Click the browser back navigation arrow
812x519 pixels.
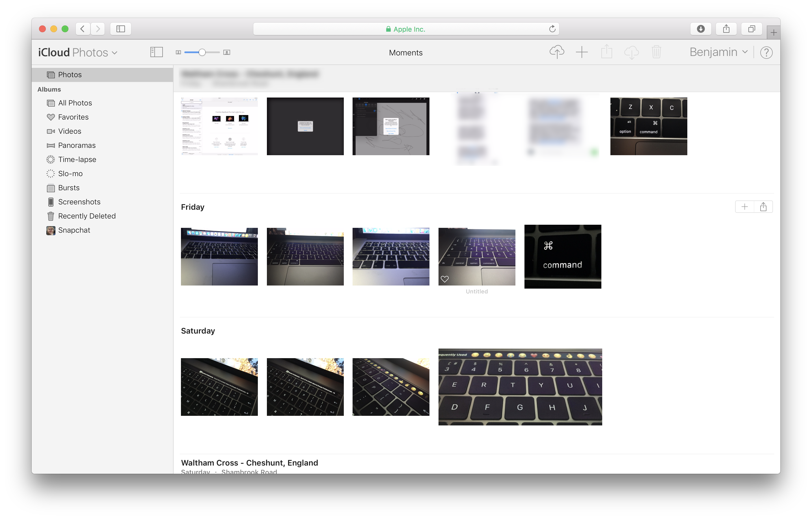point(82,28)
